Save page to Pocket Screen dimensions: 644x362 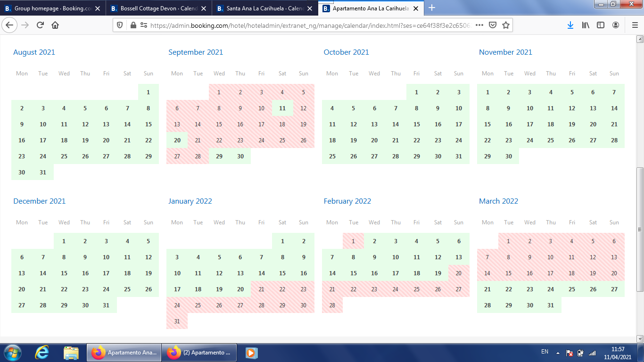coord(493,25)
